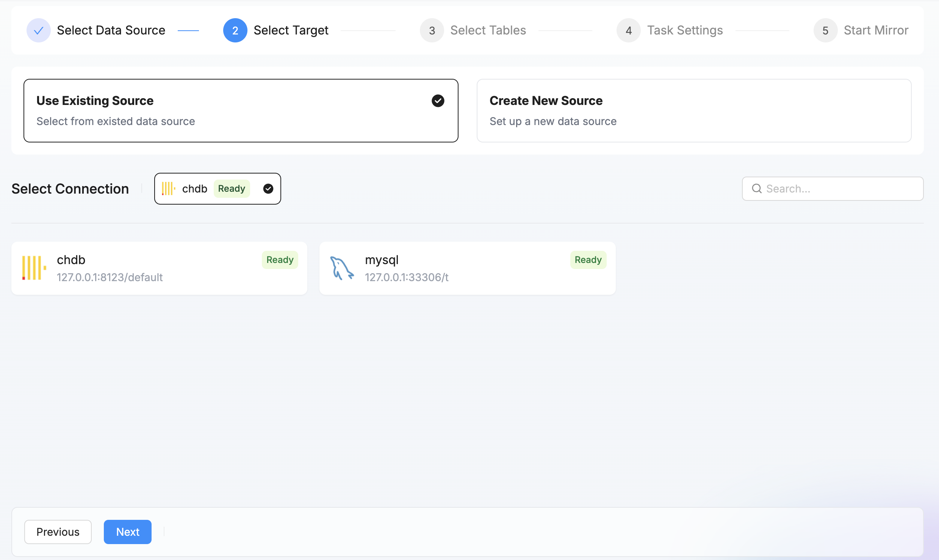939x560 pixels.
Task: Click the ClickHouse logo in the selected connection chip
Action: (169, 189)
